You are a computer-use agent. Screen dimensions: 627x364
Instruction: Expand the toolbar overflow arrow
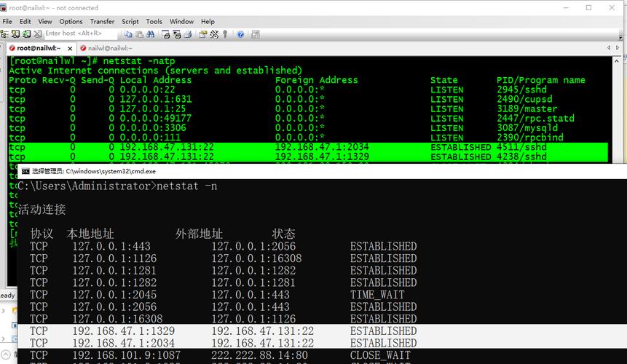(x=620, y=36)
